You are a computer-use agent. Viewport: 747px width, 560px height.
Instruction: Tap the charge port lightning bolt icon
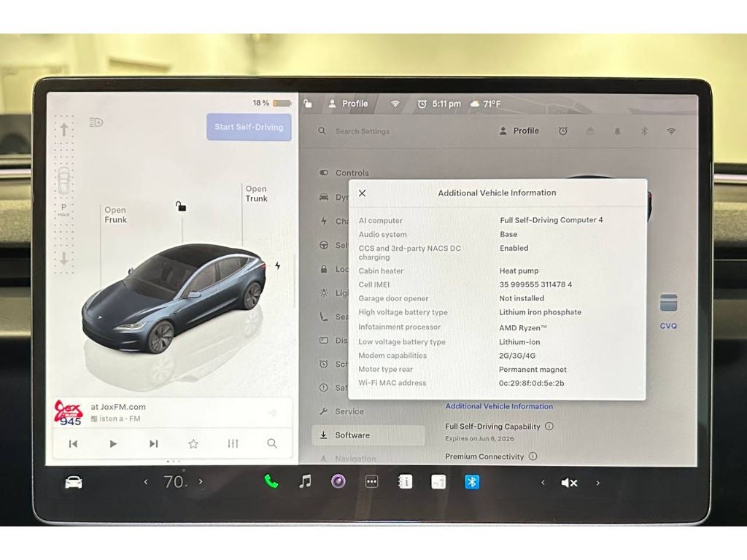coord(278,265)
